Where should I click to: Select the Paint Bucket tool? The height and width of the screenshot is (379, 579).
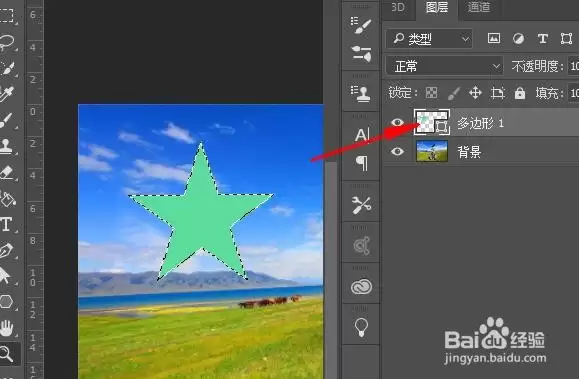point(7,199)
